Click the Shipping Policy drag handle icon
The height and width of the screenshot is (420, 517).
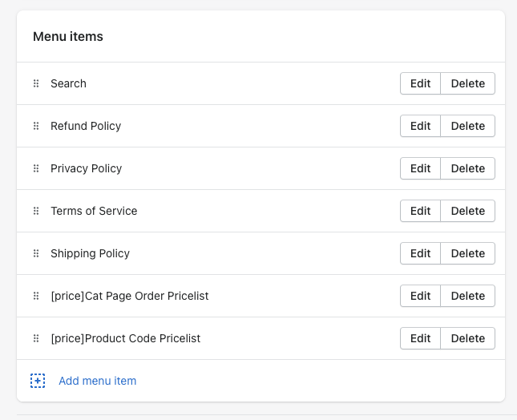click(x=36, y=253)
